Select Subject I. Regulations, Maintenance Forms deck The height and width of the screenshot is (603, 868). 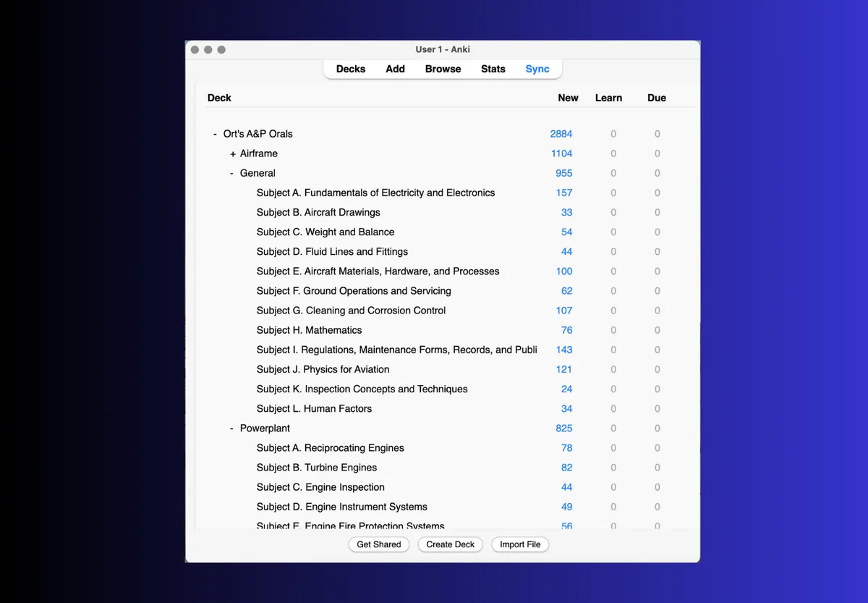(397, 349)
